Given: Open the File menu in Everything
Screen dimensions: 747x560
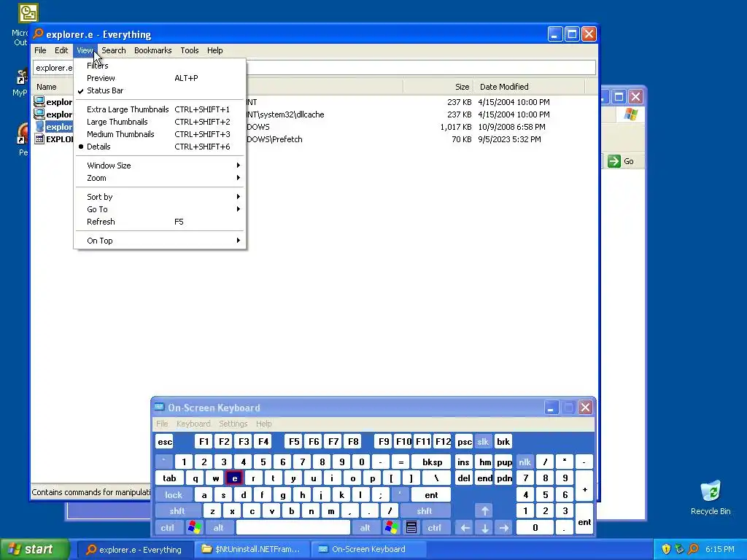Looking at the screenshot, I should click(x=41, y=50).
